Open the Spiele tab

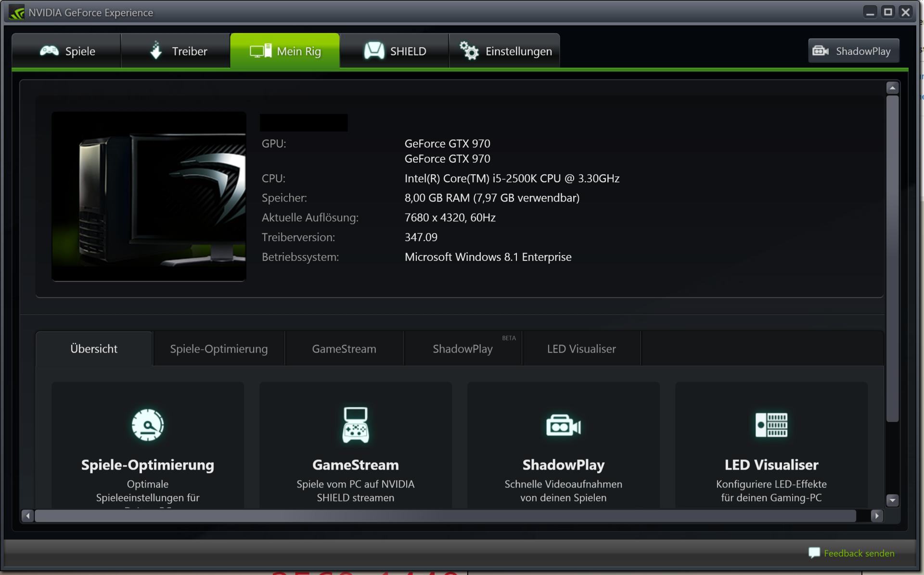coord(66,51)
